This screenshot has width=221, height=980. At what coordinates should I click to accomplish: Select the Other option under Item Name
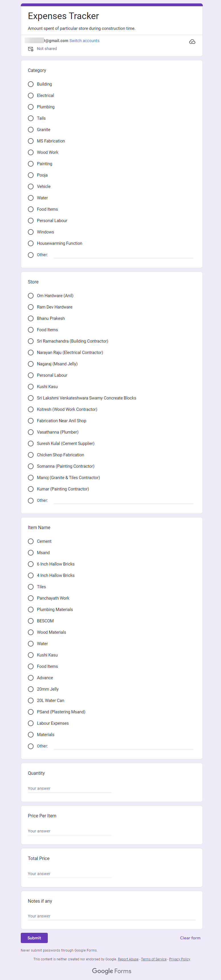(30, 746)
